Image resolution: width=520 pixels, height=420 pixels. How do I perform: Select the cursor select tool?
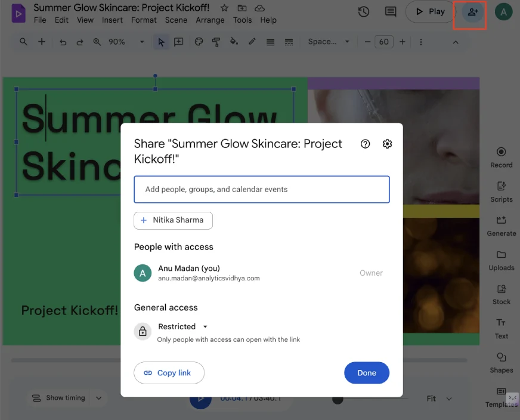(161, 42)
